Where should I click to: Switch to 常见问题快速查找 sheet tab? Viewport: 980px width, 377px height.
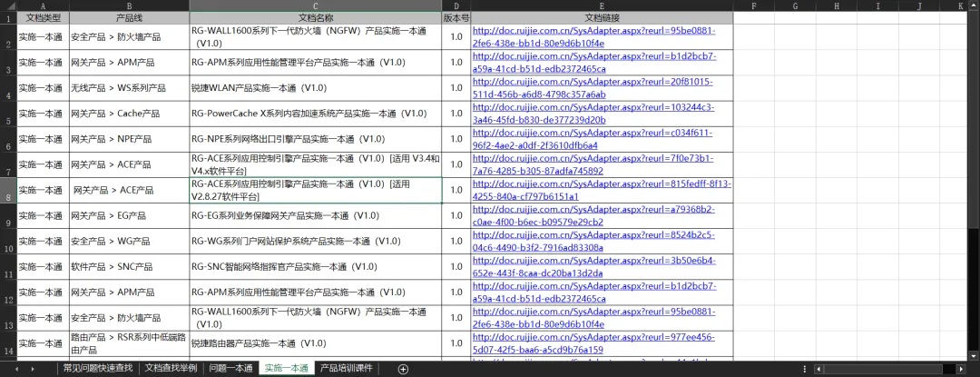pos(97,368)
